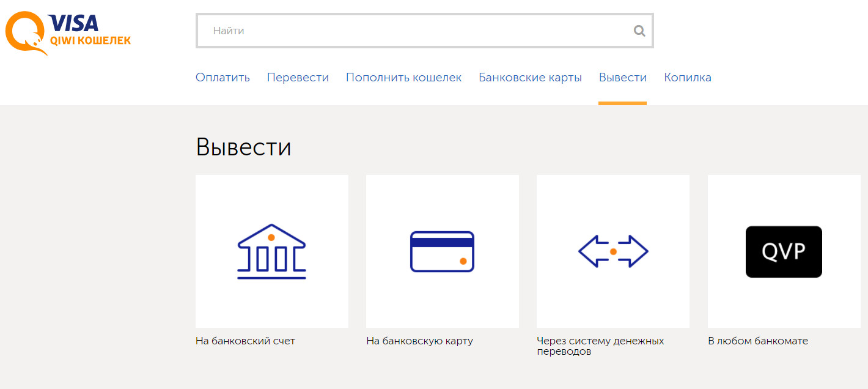Click the Вывести page heading

[243, 147]
